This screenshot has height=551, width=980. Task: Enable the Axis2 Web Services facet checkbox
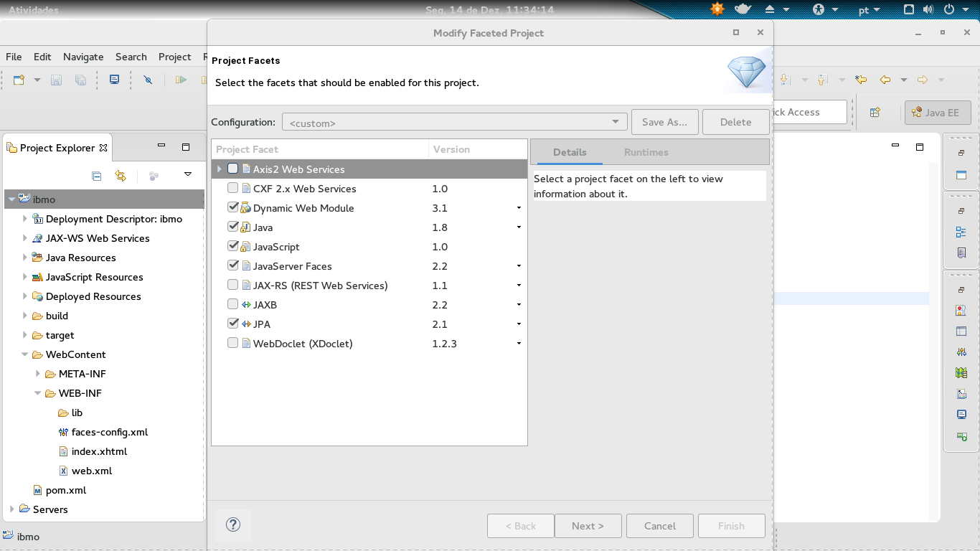tap(233, 169)
